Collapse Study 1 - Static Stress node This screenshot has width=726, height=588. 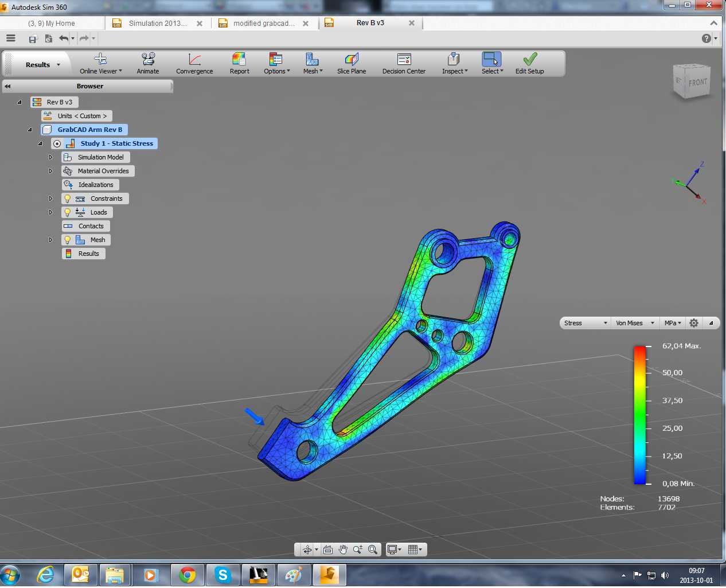tap(40, 143)
